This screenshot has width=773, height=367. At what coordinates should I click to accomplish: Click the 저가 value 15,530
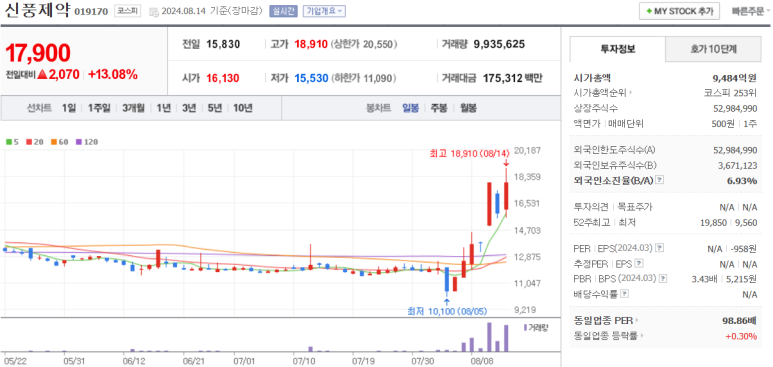pyautogui.click(x=311, y=78)
